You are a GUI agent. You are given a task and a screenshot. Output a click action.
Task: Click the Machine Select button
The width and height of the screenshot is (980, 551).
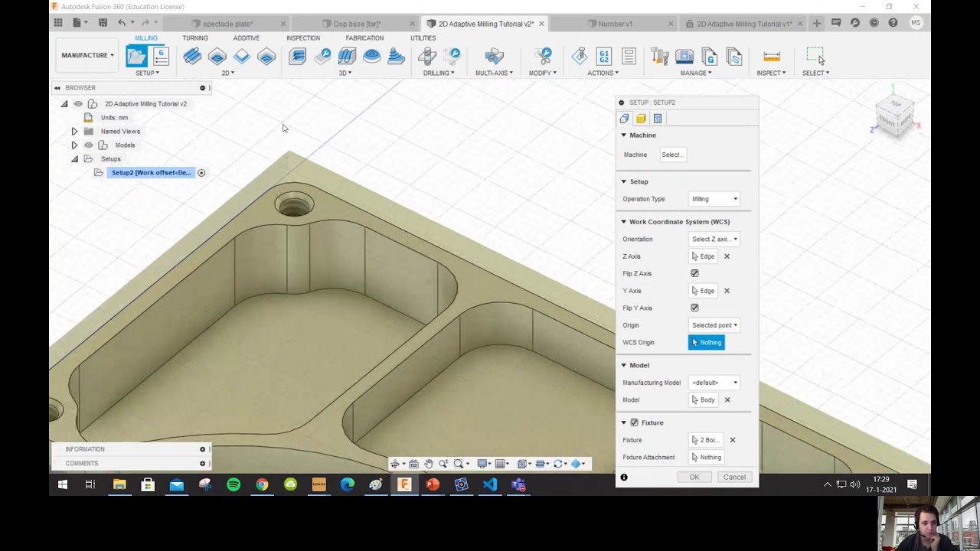[672, 155]
